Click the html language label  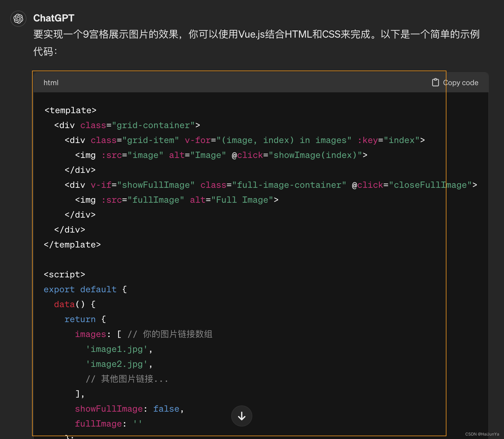click(51, 83)
